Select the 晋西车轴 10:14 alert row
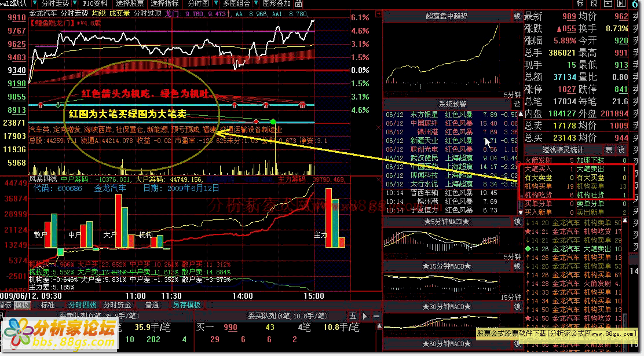 click(451, 193)
